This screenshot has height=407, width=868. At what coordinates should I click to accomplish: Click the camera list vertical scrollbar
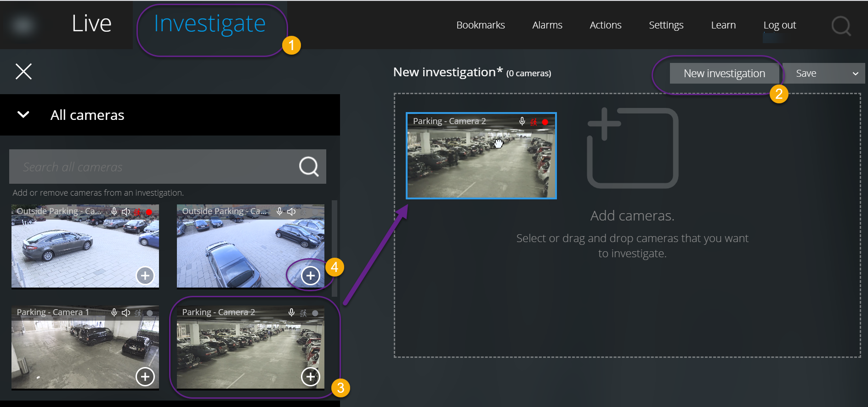[335, 248]
